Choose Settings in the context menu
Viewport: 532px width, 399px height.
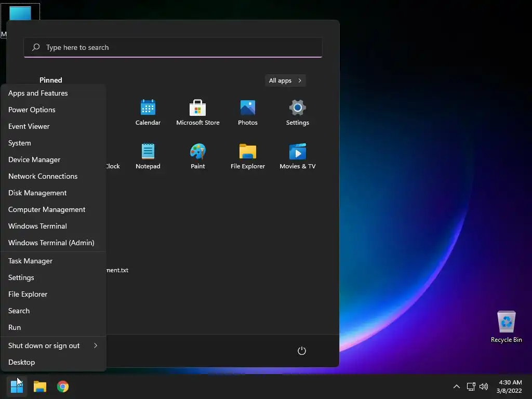(x=54, y=277)
